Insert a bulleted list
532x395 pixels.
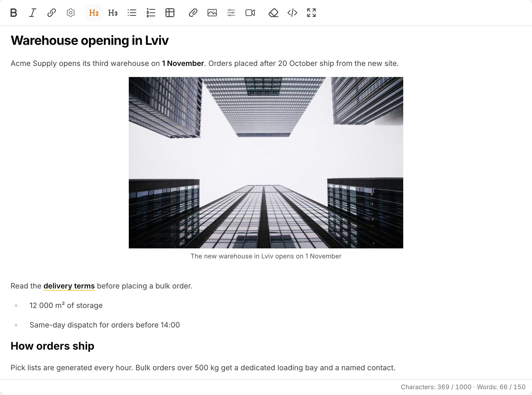(132, 13)
